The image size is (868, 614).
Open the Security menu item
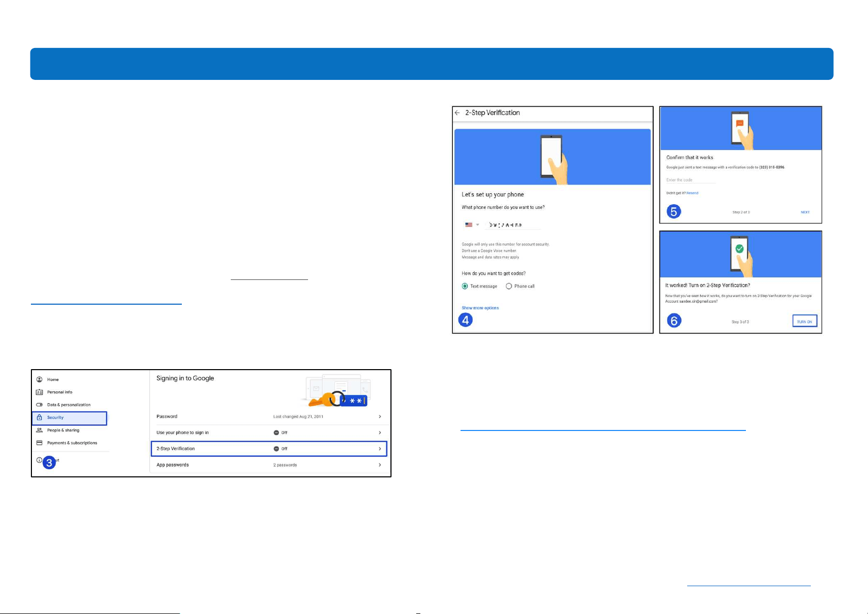point(70,418)
